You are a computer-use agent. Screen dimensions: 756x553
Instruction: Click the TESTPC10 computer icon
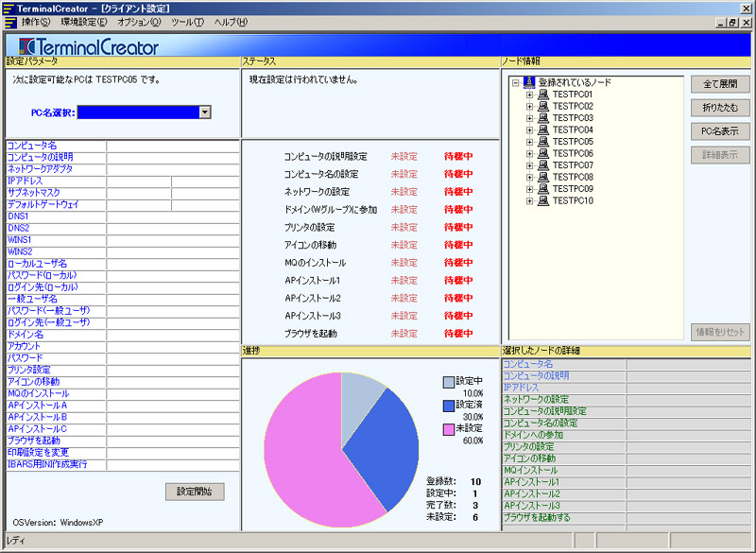[x=543, y=200]
